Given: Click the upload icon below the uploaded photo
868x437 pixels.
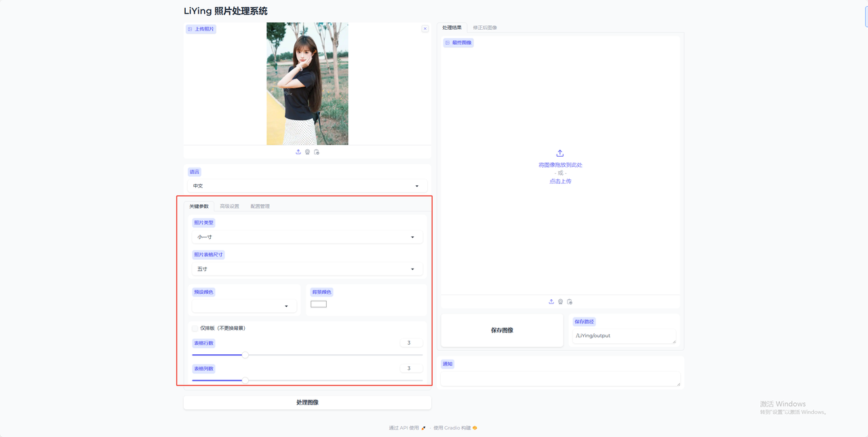Looking at the screenshot, I should [x=298, y=151].
